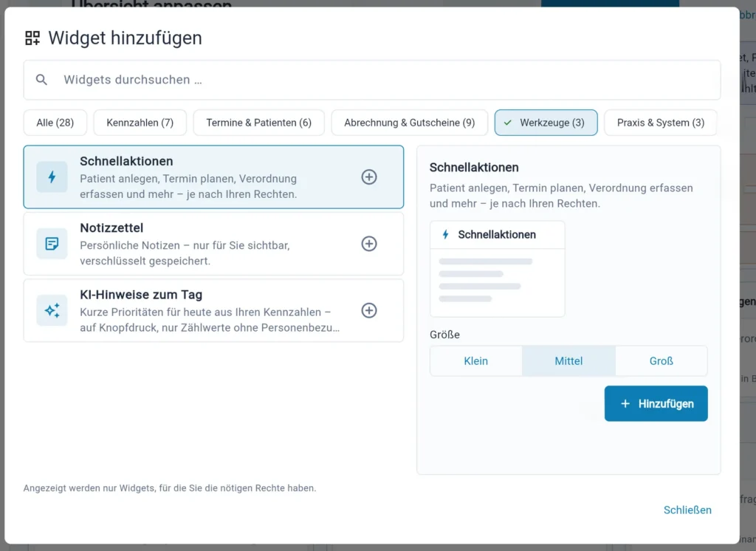Image resolution: width=756 pixels, height=551 pixels.
Task: Add KI-Hinweise zum Tag via plus icon
Action: 369,310
